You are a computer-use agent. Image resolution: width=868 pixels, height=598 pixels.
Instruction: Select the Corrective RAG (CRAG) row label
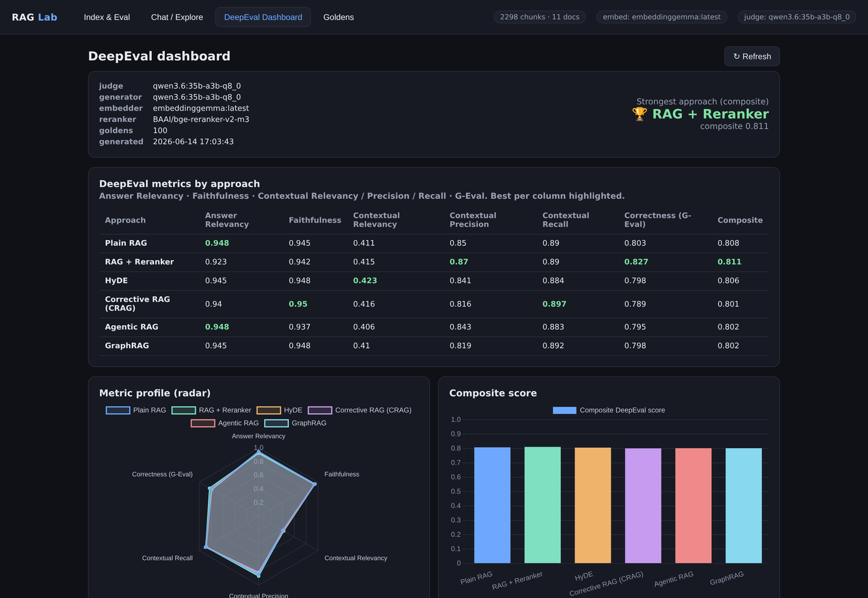point(137,304)
